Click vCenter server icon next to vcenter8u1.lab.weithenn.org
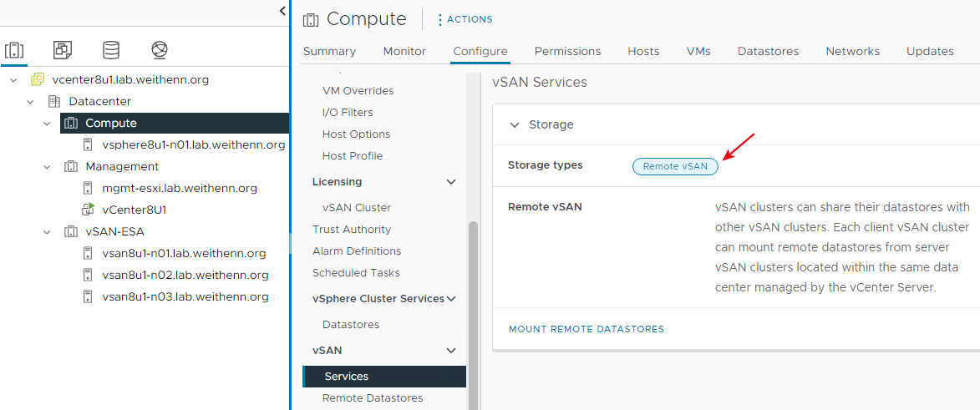Image resolution: width=980 pixels, height=410 pixels. coord(38,80)
